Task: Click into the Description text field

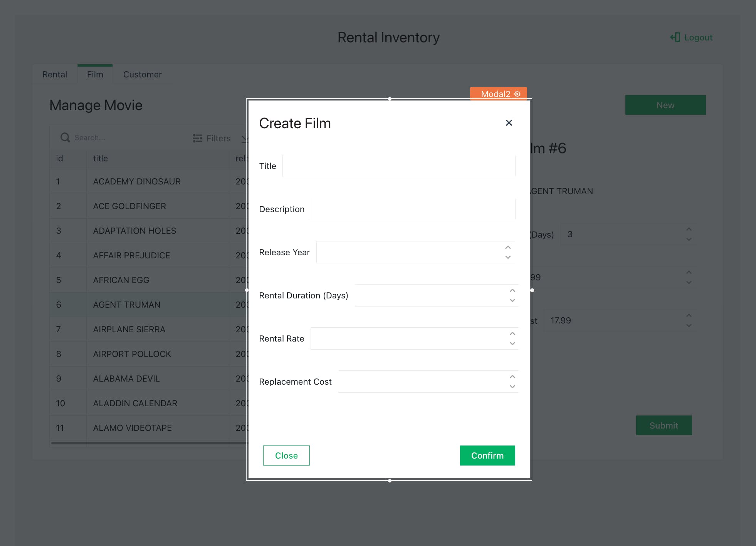Action: tap(413, 209)
